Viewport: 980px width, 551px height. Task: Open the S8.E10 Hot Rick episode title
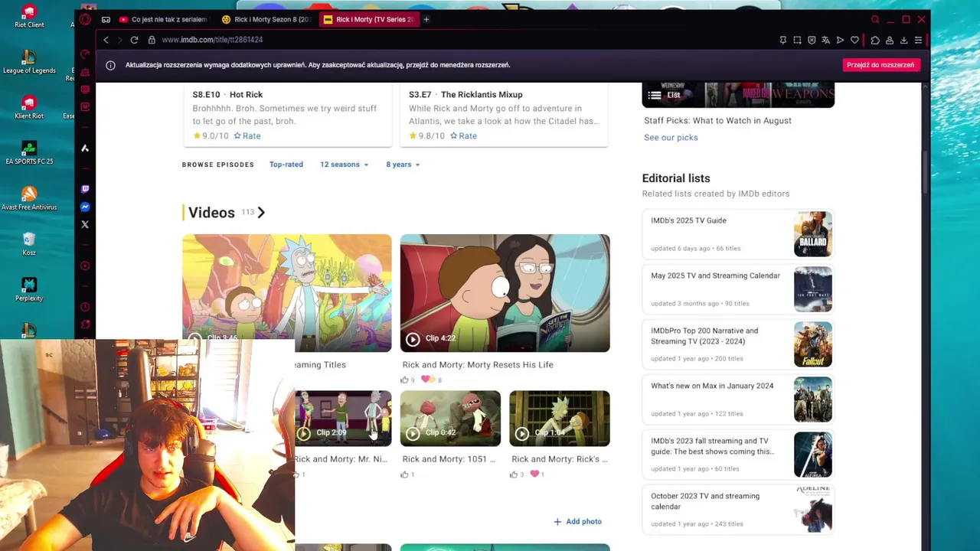point(227,95)
